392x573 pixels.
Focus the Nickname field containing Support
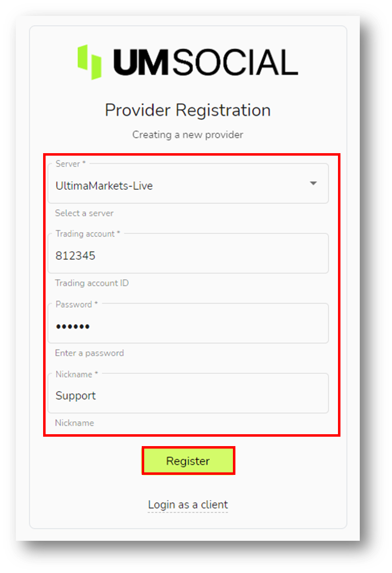click(x=188, y=394)
